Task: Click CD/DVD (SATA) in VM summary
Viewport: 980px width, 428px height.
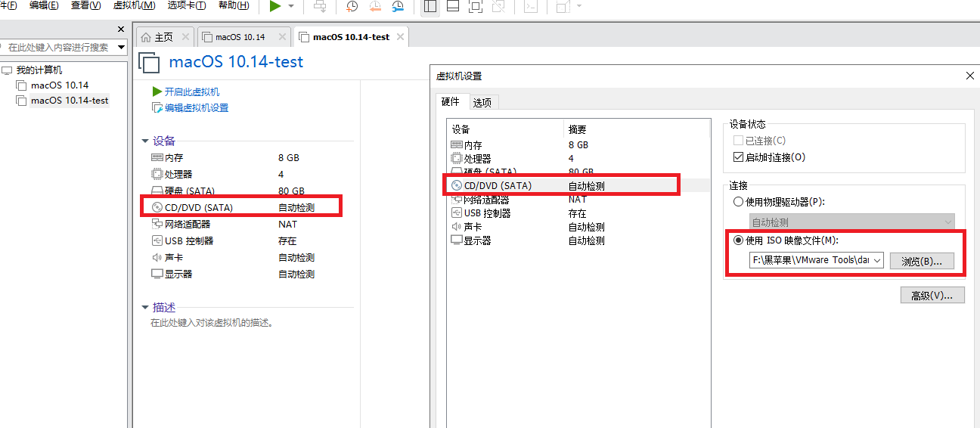Action: (x=199, y=207)
